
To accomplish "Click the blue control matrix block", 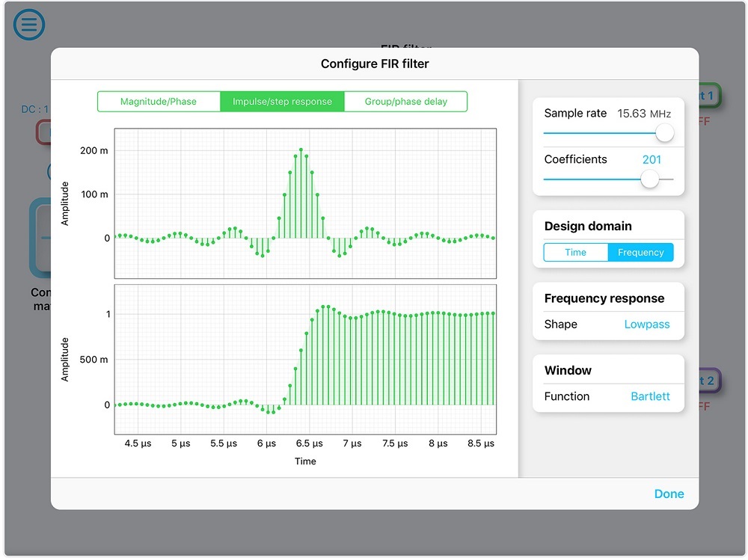I will pos(39,238).
